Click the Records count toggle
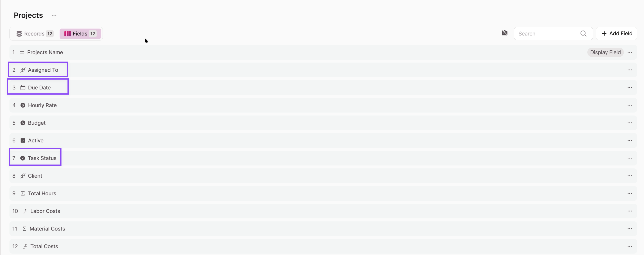The image size is (644, 255). click(x=34, y=33)
